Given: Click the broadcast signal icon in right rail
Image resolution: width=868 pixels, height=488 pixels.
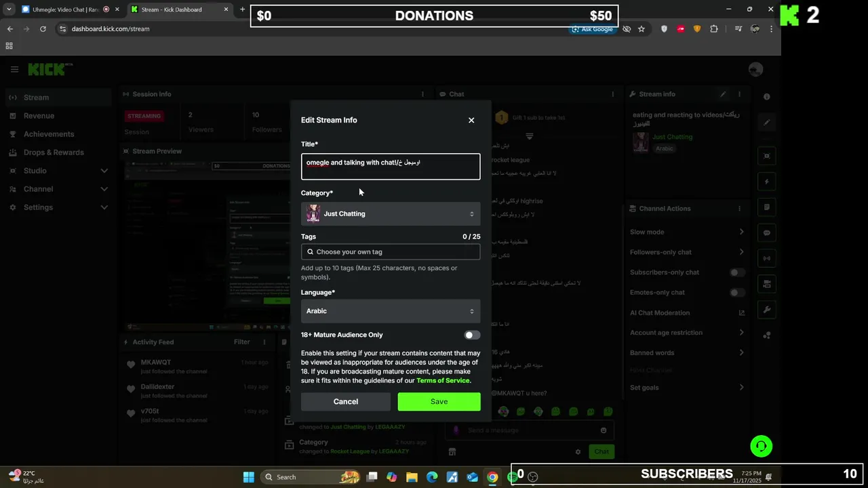Looking at the screenshot, I should (x=767, y=258).
